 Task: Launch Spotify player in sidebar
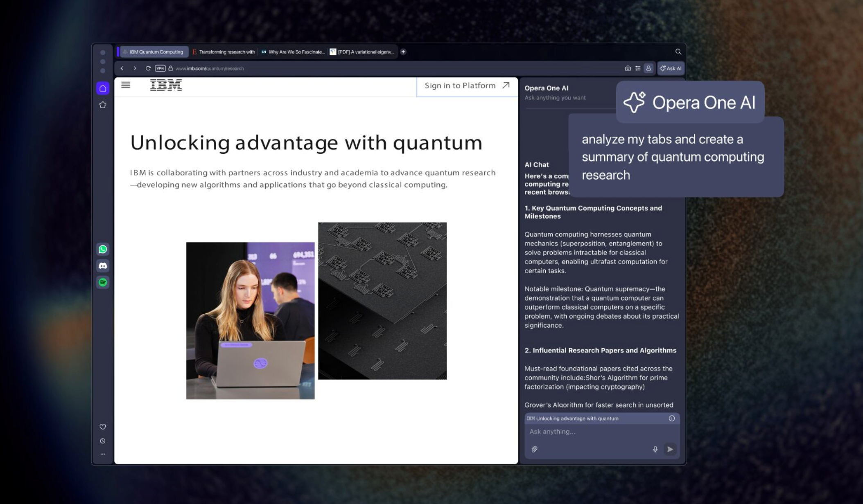pyautogui.click(x=103, y=282)
